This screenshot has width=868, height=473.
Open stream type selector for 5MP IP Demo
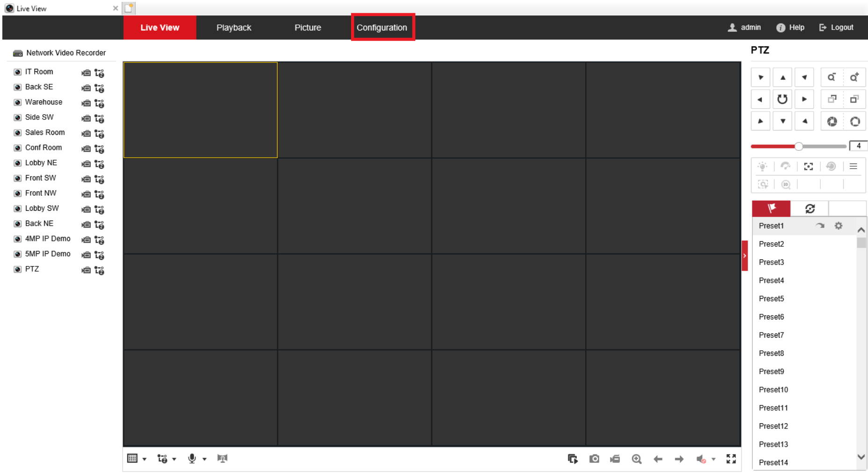tap(99, 255)
